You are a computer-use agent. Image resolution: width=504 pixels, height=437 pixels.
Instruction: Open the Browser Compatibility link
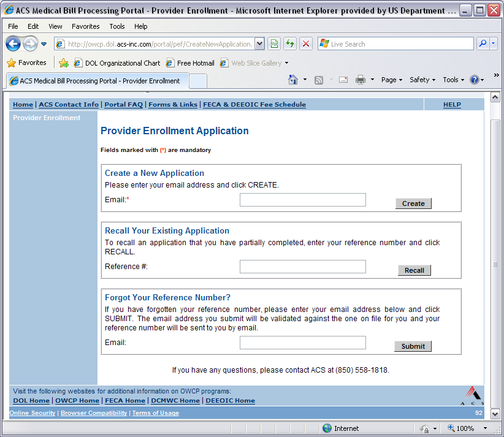(94, 413)
